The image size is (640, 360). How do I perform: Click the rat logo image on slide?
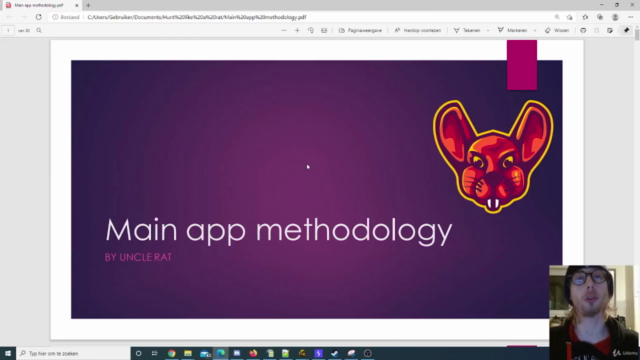(493, 156)
